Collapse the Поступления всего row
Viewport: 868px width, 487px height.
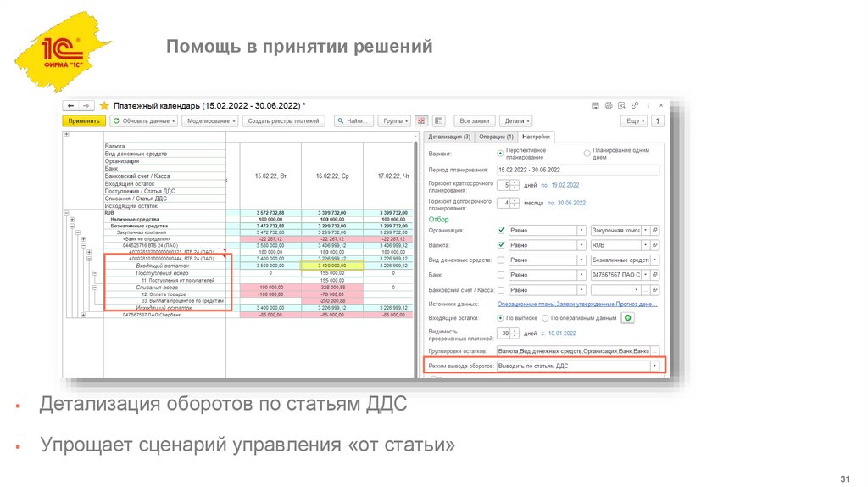[95, 273]
